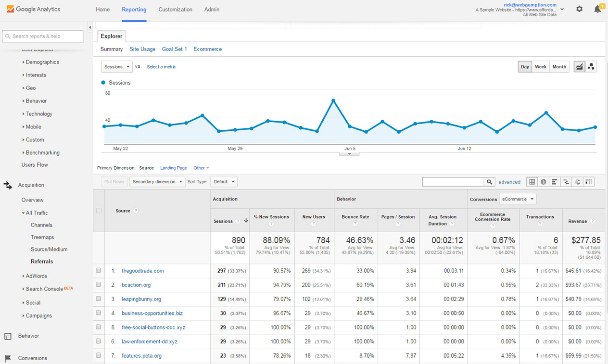Open the settings gear icon
Viewport: 608px width, 364px height.
(x=579, y=9)
